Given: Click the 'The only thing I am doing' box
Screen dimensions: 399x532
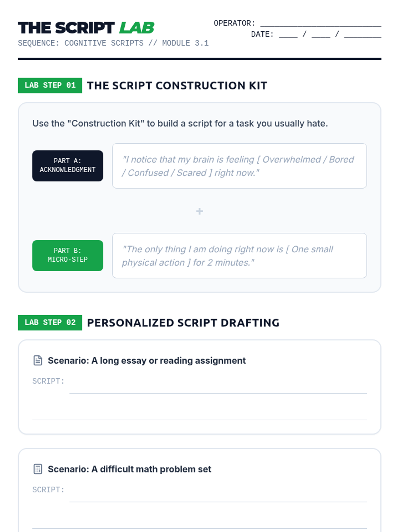Looking at the screenshot, I should (239, 256).
